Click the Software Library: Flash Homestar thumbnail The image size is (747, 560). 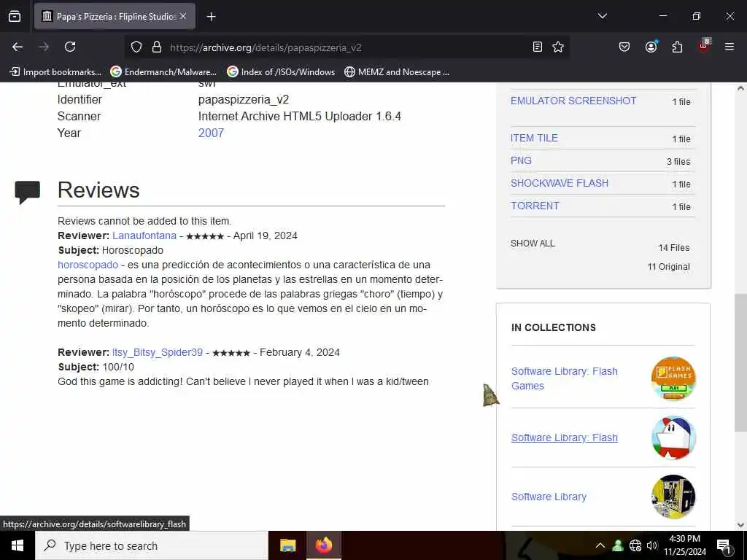click(x=673, y=437)
